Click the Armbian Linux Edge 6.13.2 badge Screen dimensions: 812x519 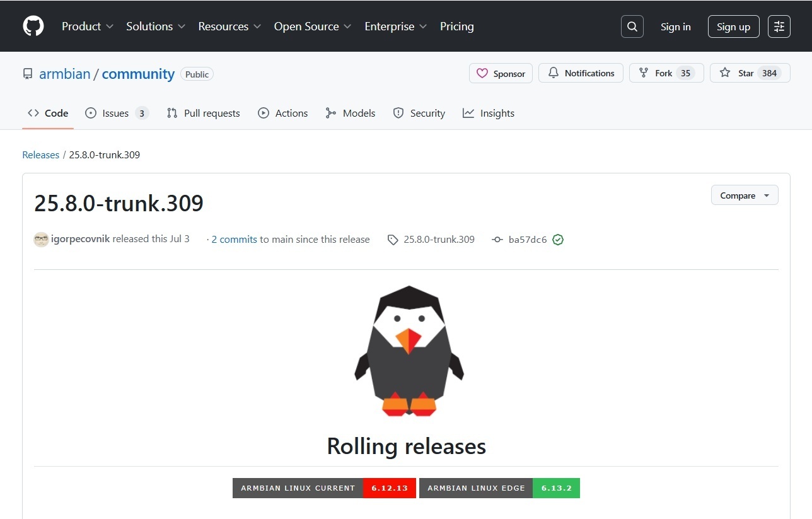pyautogui.click(x=499, y=488)
